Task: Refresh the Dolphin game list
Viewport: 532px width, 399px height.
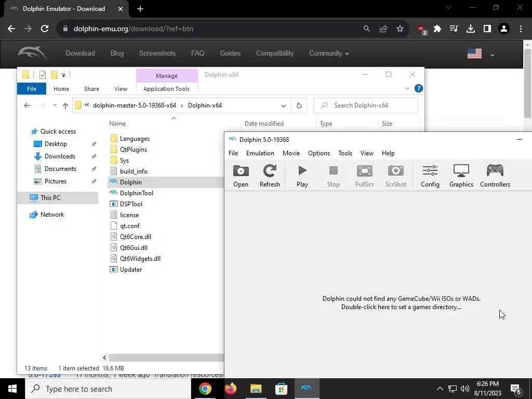Action: point(270,176)
